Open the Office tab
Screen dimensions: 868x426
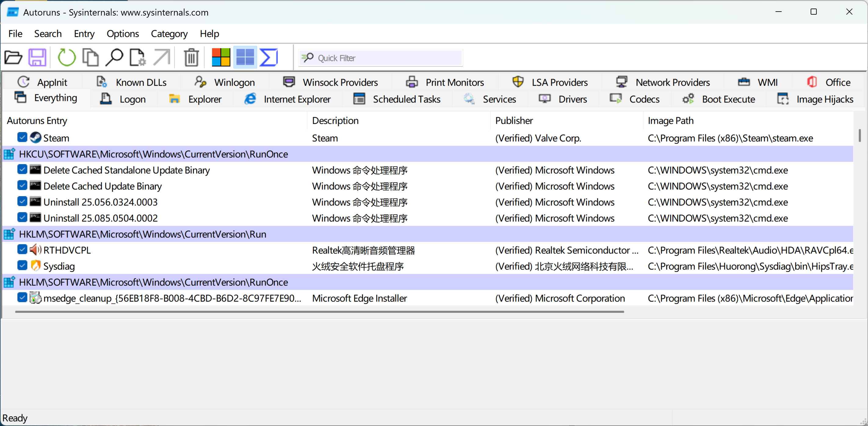coord(829,82)
